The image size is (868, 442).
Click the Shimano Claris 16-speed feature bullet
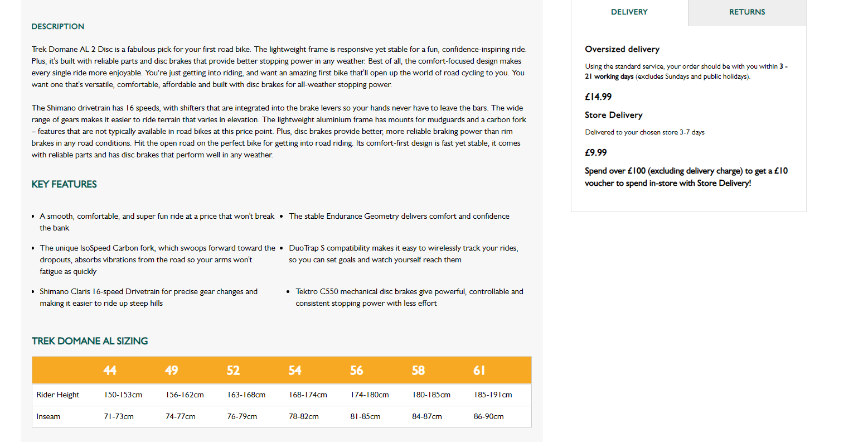148,297
